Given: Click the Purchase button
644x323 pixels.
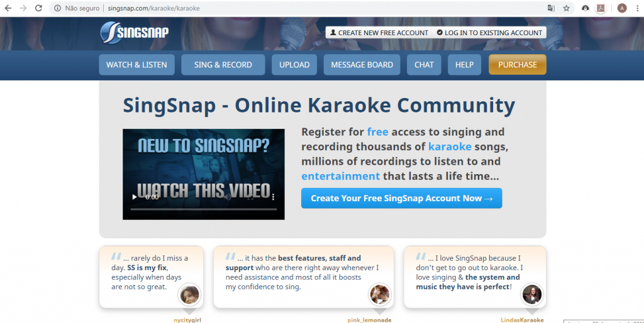Looking at the screenshot, I should coord(518,65).
